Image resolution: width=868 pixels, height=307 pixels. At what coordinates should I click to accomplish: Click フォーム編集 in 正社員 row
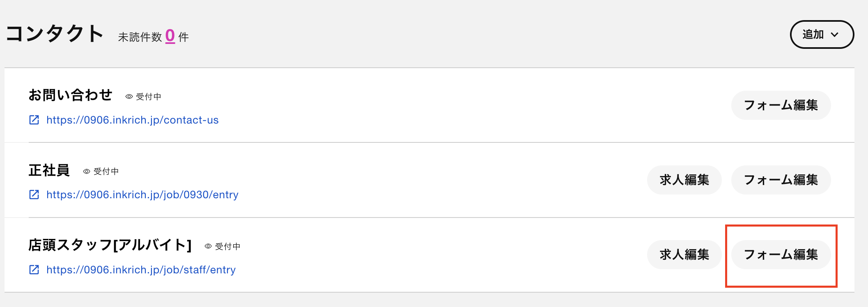coord(781,180)
